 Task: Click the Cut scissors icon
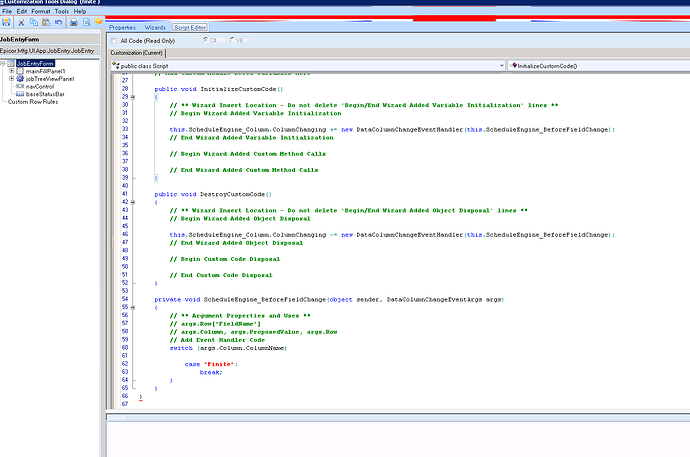coord(21,22)
